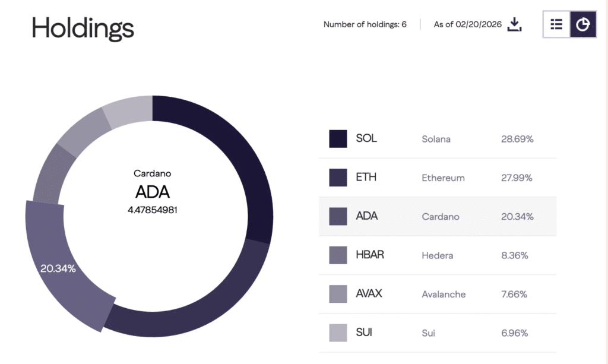608x364 pixels.
Task: Click the 20.34% label on the chart
Action: 59,269
